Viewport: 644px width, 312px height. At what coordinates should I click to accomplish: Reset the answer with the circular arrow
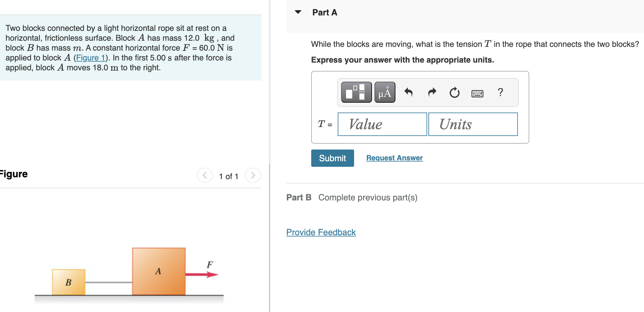tap(454, 92)
